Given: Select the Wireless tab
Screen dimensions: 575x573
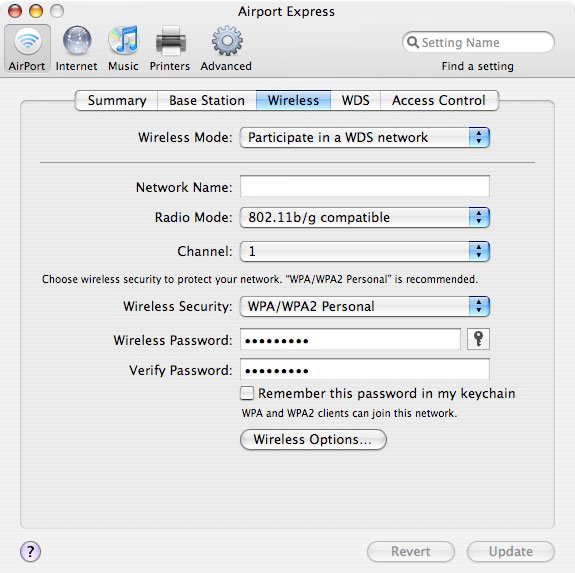Looking at the screenshot, I should coord(293,100).
